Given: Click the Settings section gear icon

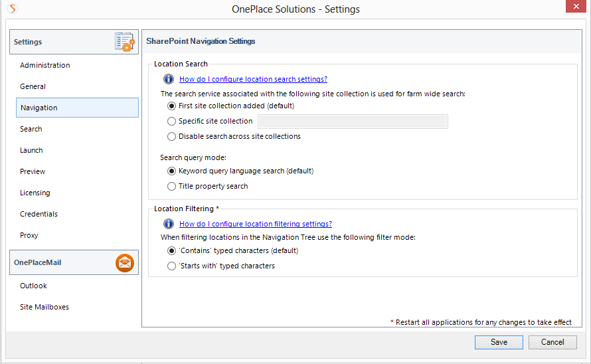Looking at the screenshot, I should point(124,42).
